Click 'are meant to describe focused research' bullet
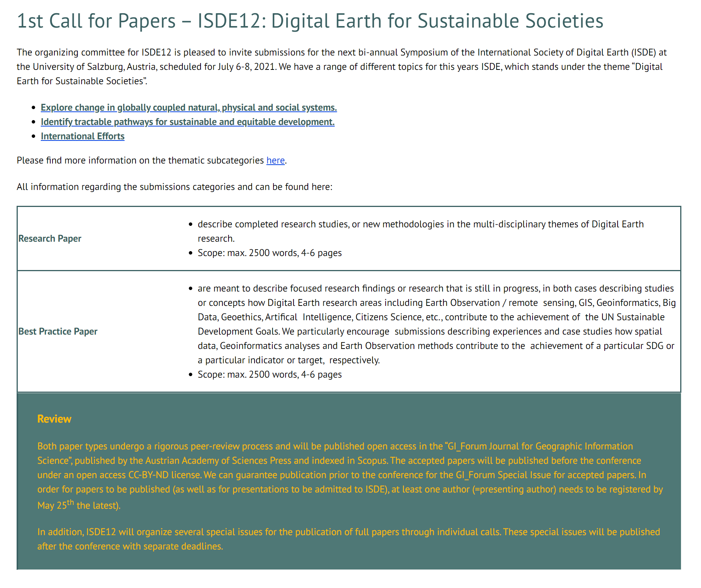701x588 pixels. pyautogui.click(x=437, y=324)
